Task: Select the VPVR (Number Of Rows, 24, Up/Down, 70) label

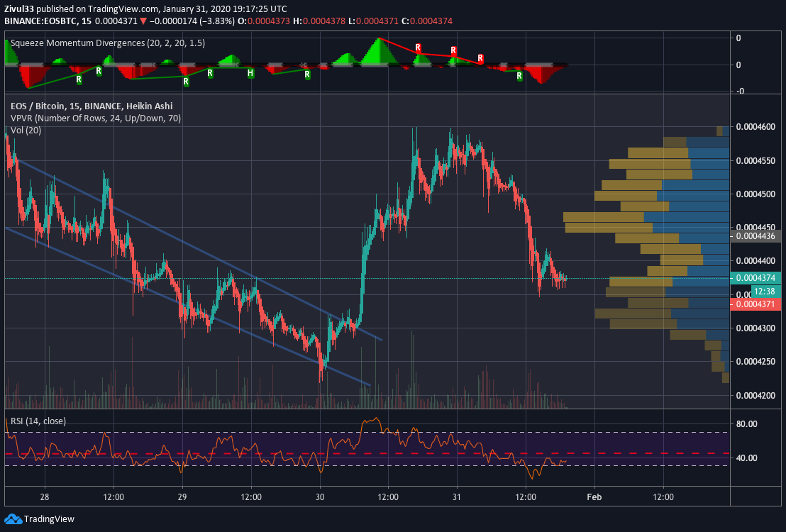Action: coord(96,118)
